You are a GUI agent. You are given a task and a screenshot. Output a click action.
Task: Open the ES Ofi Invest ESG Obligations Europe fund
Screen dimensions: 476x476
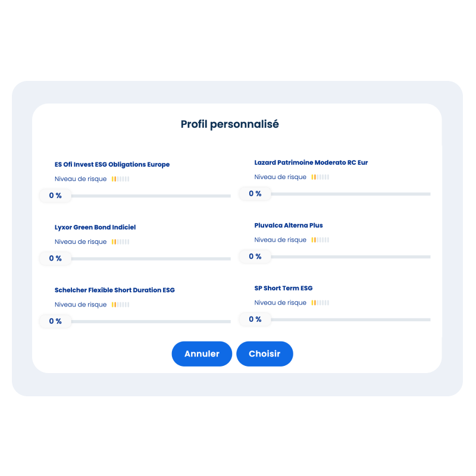[x=112, y=164]
